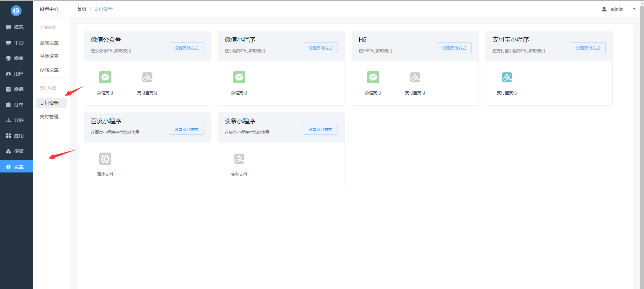Click 设置支付方式 for H5

click(x=454, y=48)
